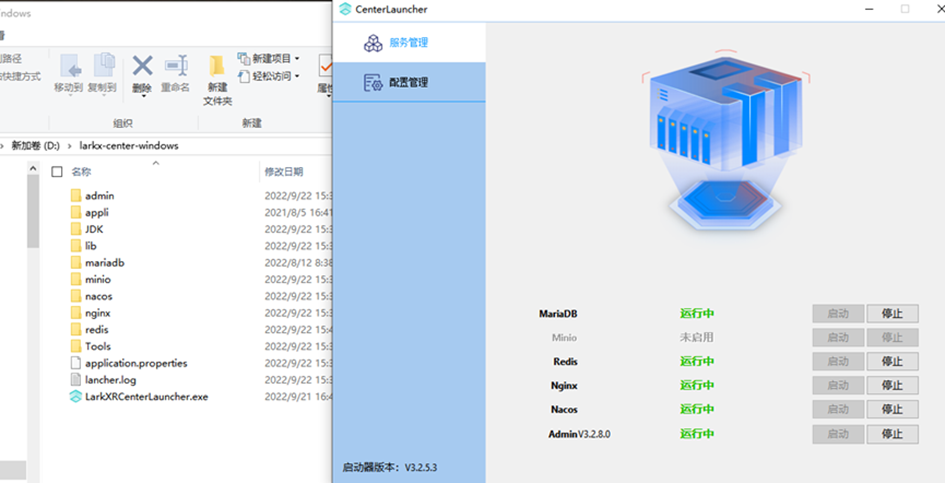Click the 启动 button in Nginx row
Viewport: 945px width, 483px height.
[838, 385]
